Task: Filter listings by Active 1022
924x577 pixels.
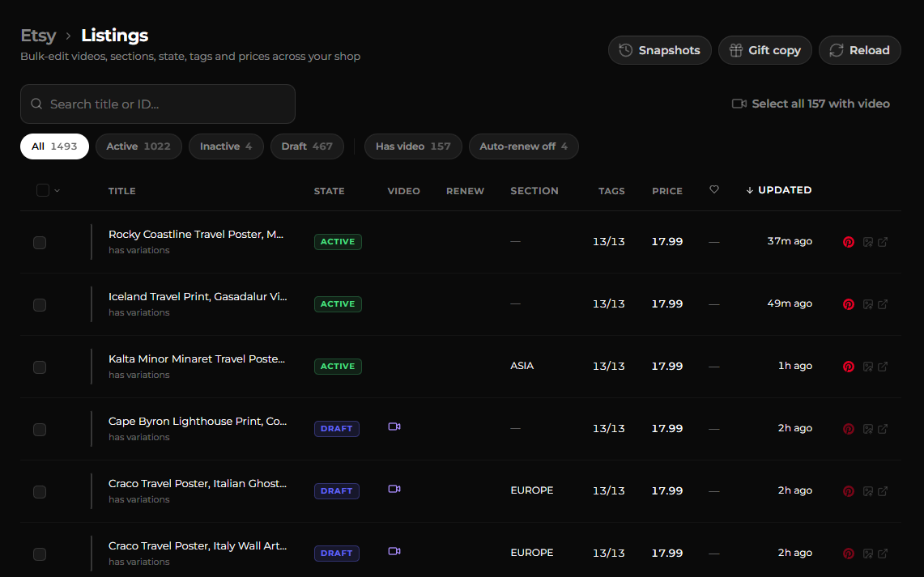Action: tap(138, 146)
